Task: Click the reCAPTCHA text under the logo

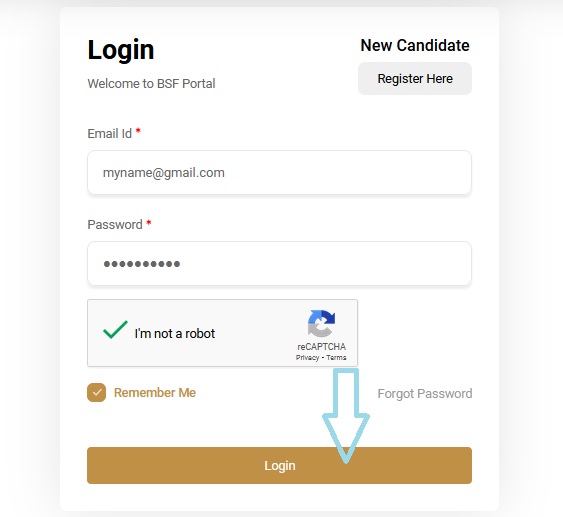Action: tap(321, 346)
